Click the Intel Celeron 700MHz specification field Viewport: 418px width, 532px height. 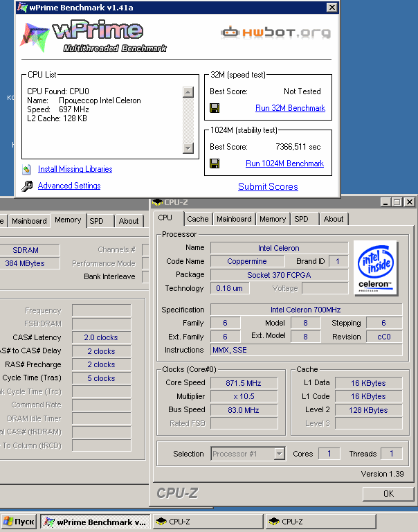tap(306, 310)
